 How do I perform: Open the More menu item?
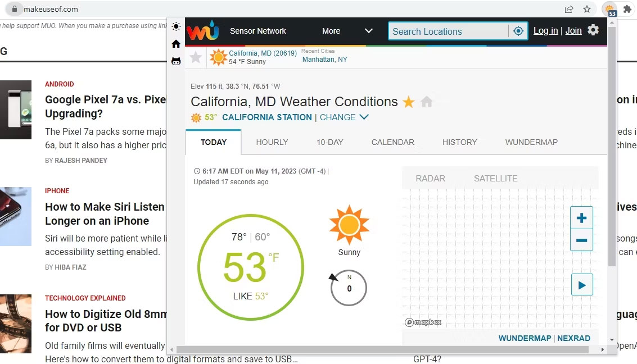tap(331, 31)
